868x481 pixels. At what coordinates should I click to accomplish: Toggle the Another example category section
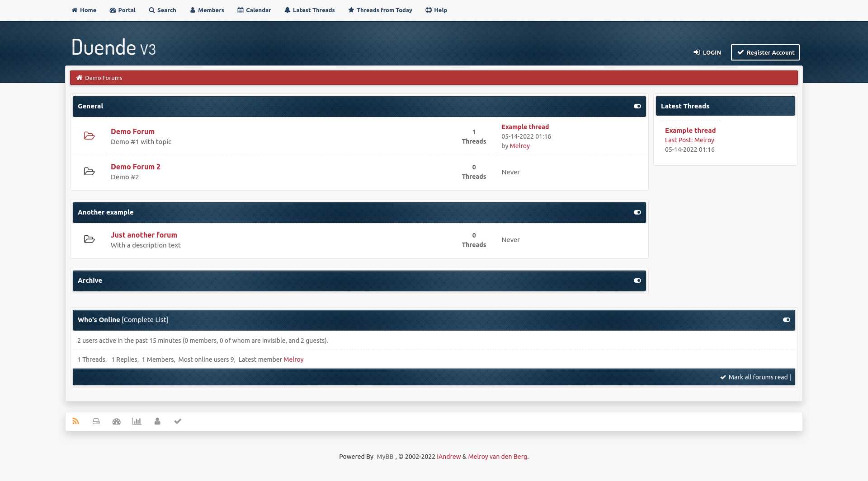pyautogui.click(x=637, y=212)
